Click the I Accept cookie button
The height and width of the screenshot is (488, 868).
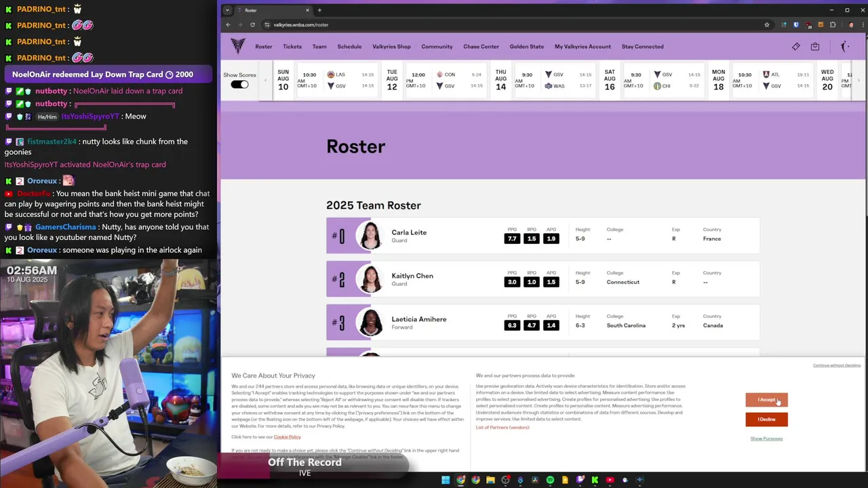766,400
